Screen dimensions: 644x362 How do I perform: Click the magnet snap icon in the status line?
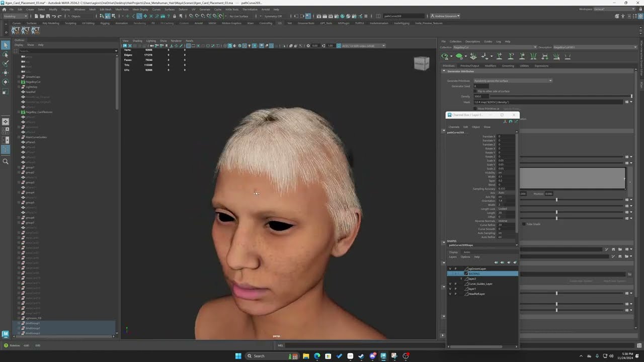click(191, 16)
